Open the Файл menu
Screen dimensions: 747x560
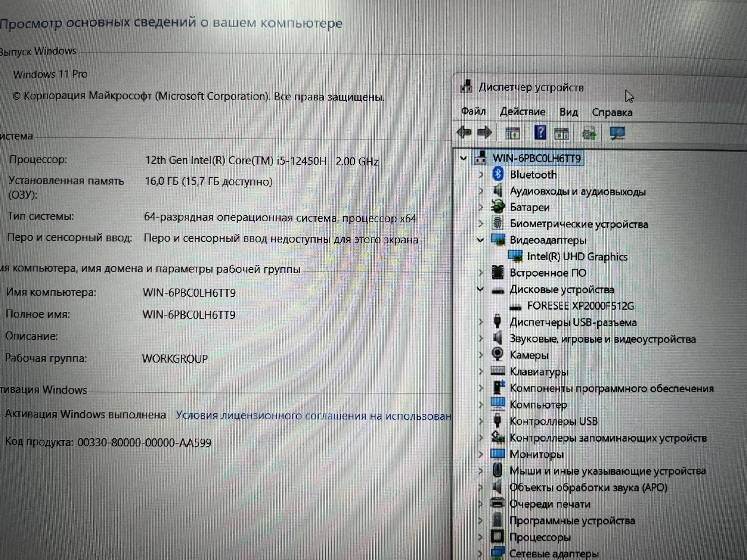coord(473,111)
